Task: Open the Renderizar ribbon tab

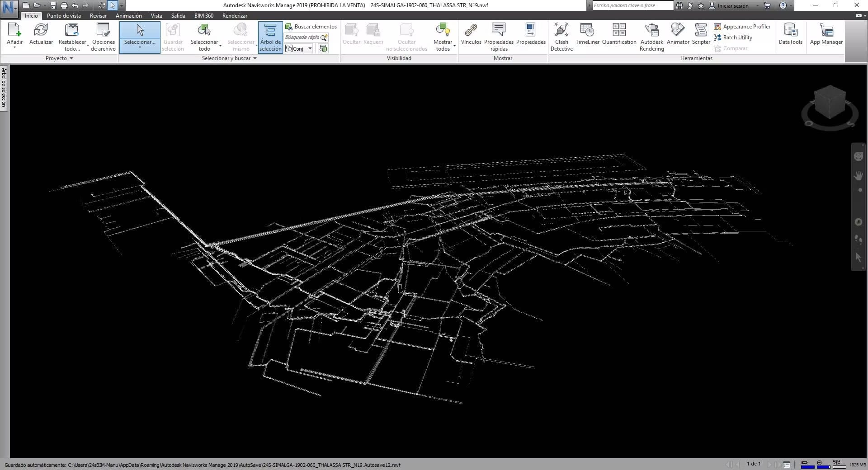Action: (235, 15)
